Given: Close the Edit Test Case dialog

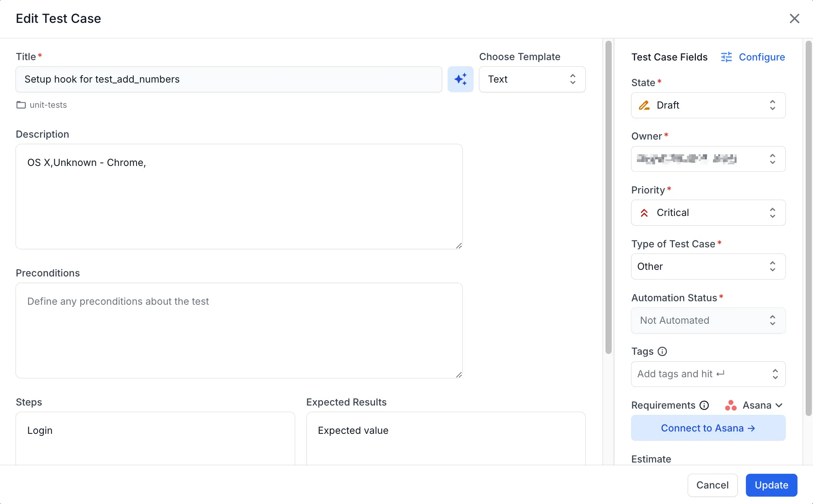Looking at the screenshot, I should (x=794, y=19).
